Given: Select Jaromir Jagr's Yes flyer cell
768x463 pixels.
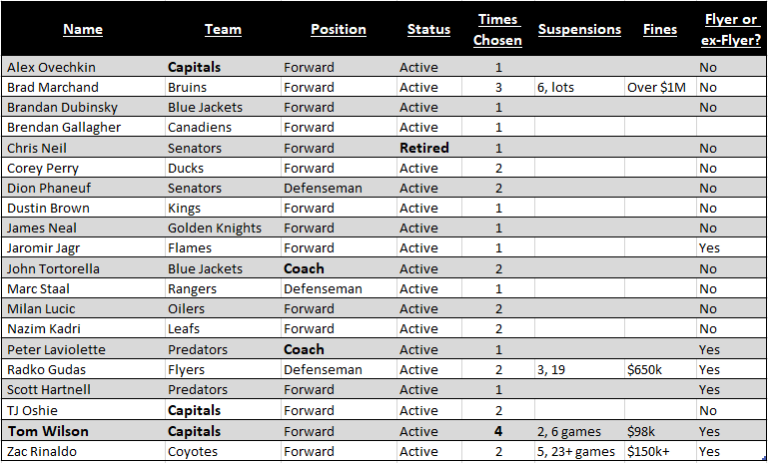Looking at the screenshot, I should tap(709, 248).
